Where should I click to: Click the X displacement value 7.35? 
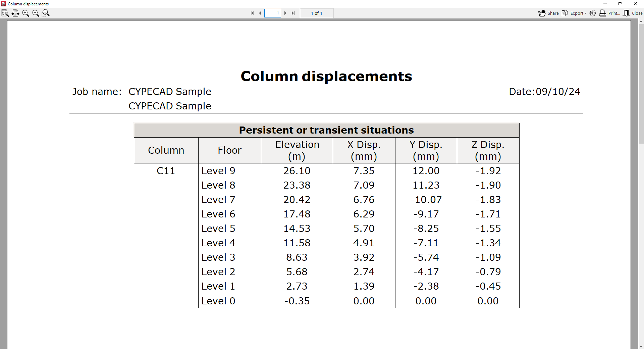coord(364,171)
